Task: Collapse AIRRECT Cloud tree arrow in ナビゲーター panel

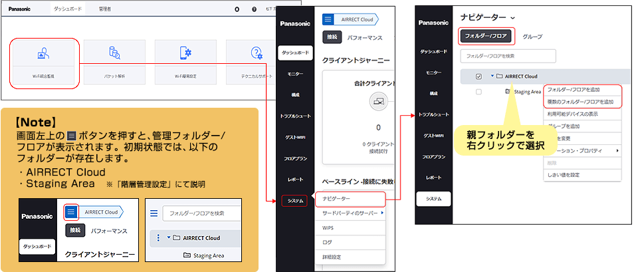Action: point(492,76)
